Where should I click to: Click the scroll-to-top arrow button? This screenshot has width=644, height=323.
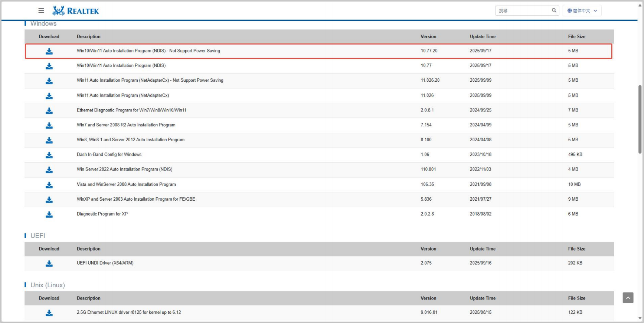628,298
